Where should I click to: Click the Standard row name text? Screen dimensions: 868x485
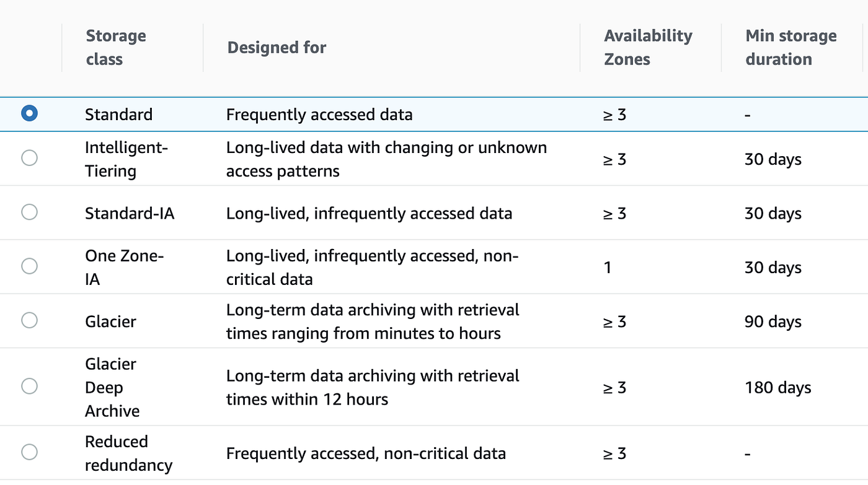coord(118,115)
